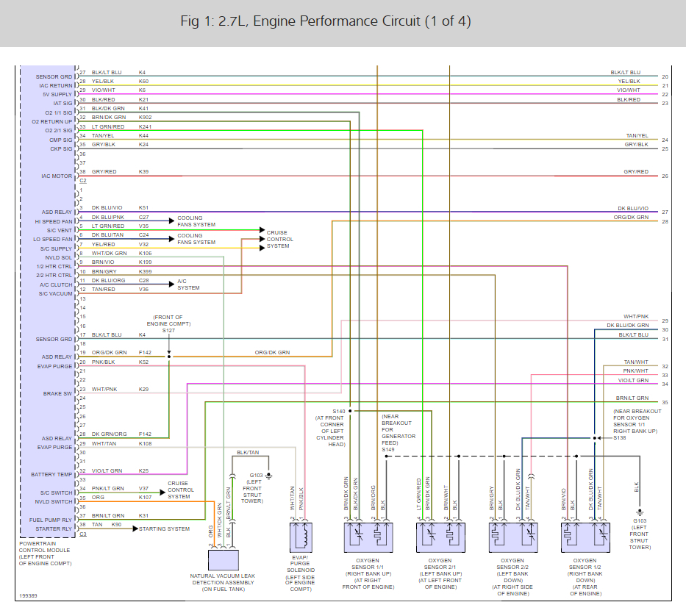Select the Natural Vacuum Leak Detection box
The image size is (686, 616).
[223, 560]
